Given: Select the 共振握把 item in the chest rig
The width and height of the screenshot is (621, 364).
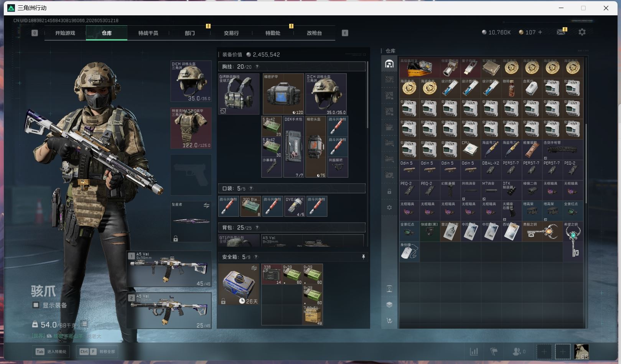Looking at the screenshot, I should pyautogui.click(x=338, y=167).
